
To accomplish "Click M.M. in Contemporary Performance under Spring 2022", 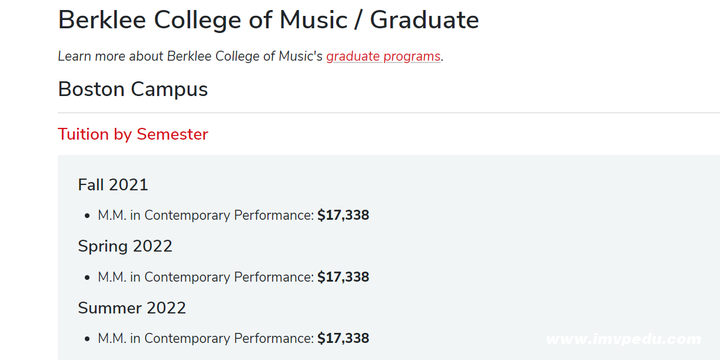I will tap(206, 277).
